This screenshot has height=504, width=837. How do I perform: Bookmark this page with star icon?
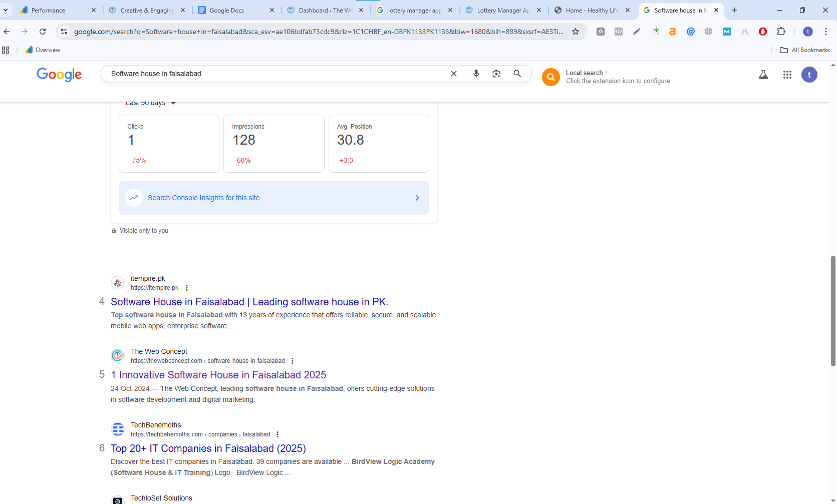click(x=576, y=32)
